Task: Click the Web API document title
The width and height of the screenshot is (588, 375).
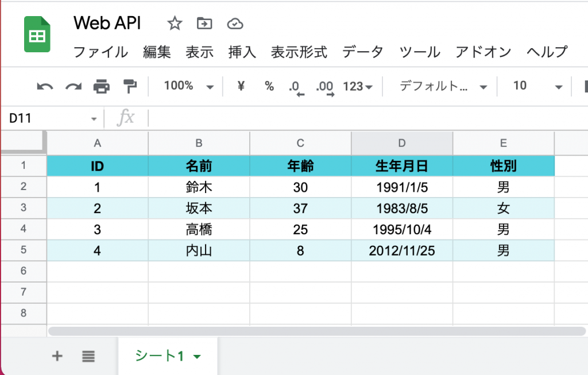Action: tap(107, 23)
